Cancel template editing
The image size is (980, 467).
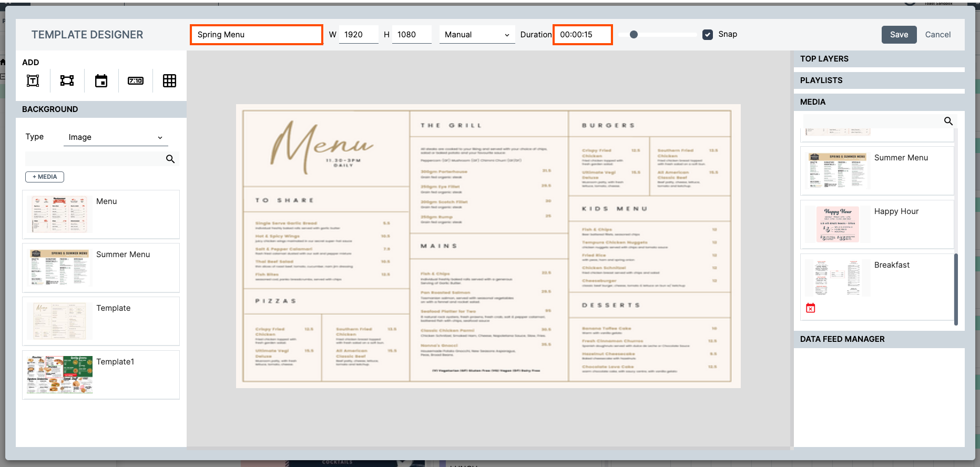pyautogui.click(x=937, y=35)
